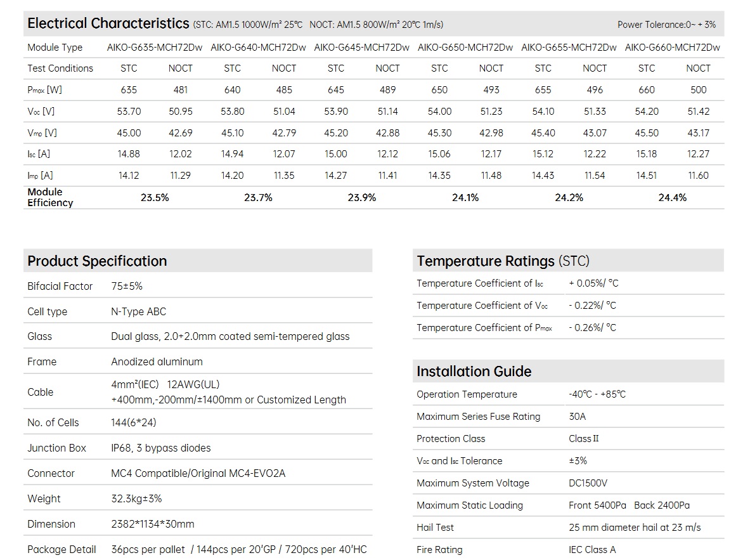The height and width of the screenshot is (560, 743).
Task: Select operation temperature '-40°C - +85°C'
Action: [597, 394]
